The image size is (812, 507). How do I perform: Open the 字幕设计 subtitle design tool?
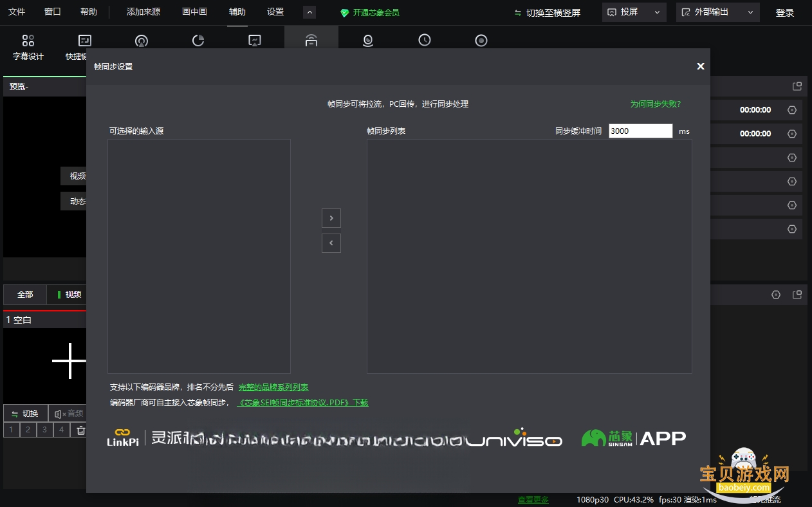28,48
